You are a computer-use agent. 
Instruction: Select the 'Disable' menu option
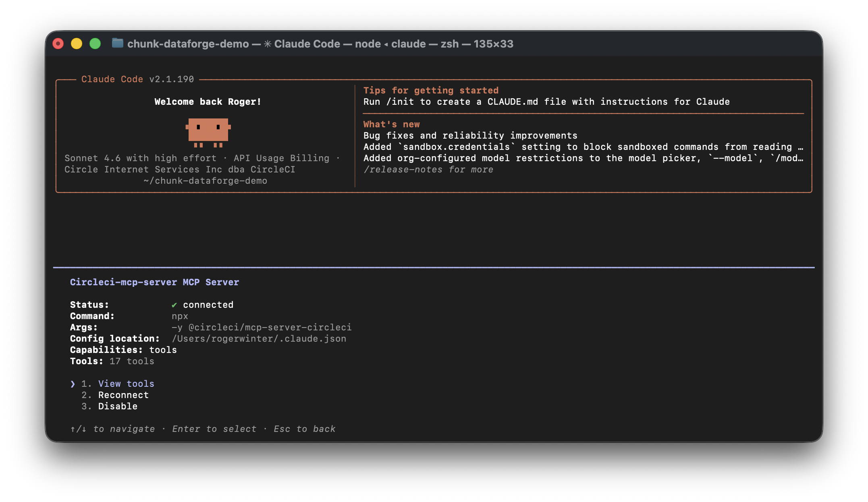pyautogui.click(x=118, y=406)
